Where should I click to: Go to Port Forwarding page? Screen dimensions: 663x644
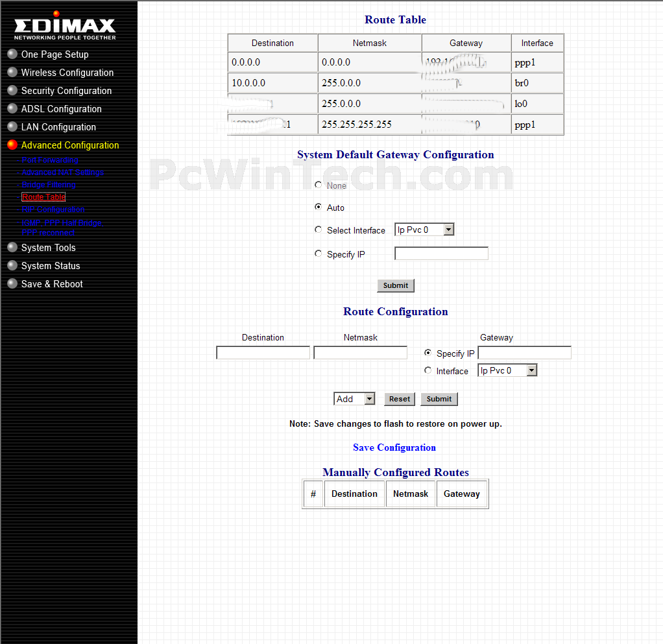click(49, 160)
